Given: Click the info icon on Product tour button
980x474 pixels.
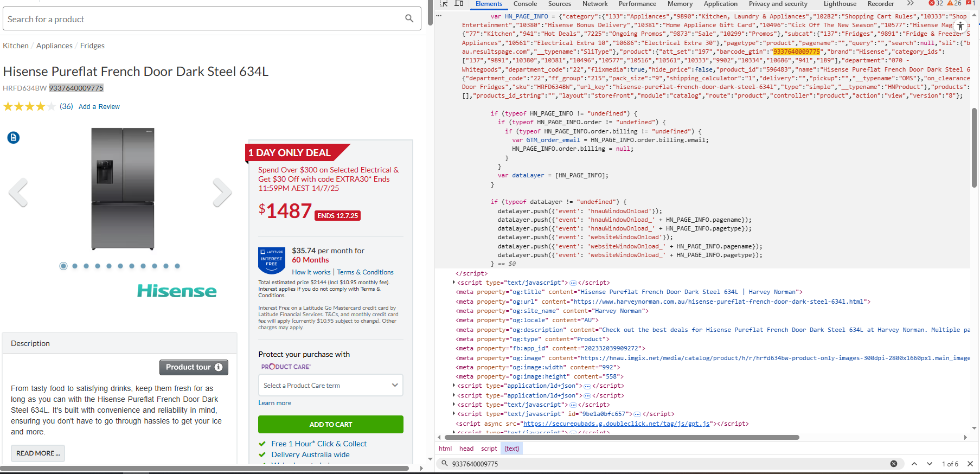Looking at the screenshot, I should point(219,367).
